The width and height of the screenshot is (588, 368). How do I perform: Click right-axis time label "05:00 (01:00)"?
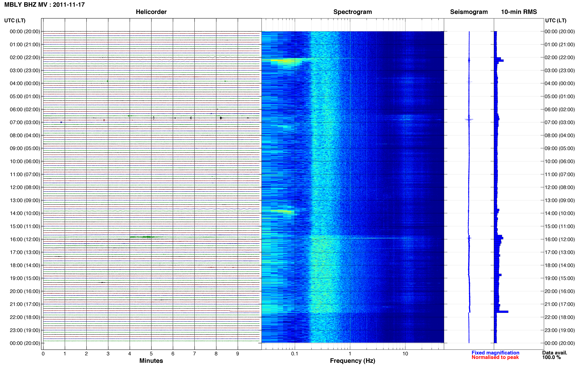pos(560,96)
